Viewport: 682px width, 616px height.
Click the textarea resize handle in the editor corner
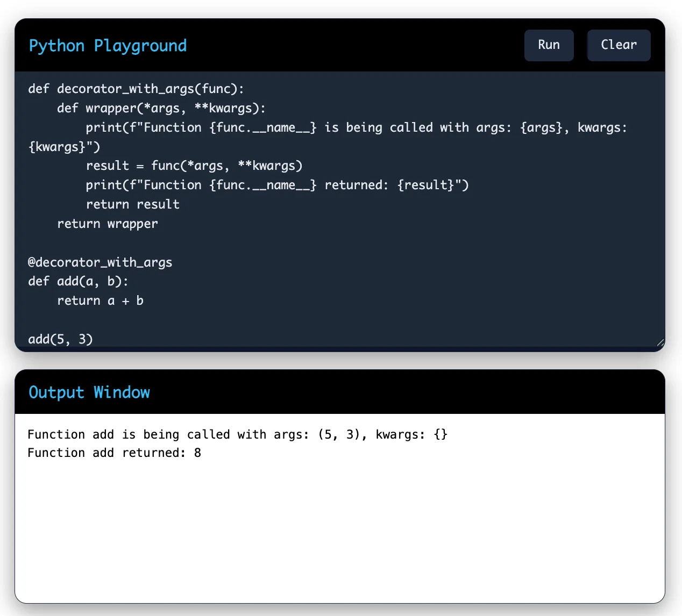(660, 342)
